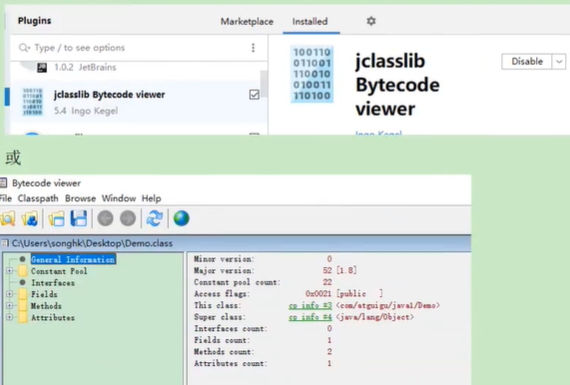Open the Marketplace tab

247,22
